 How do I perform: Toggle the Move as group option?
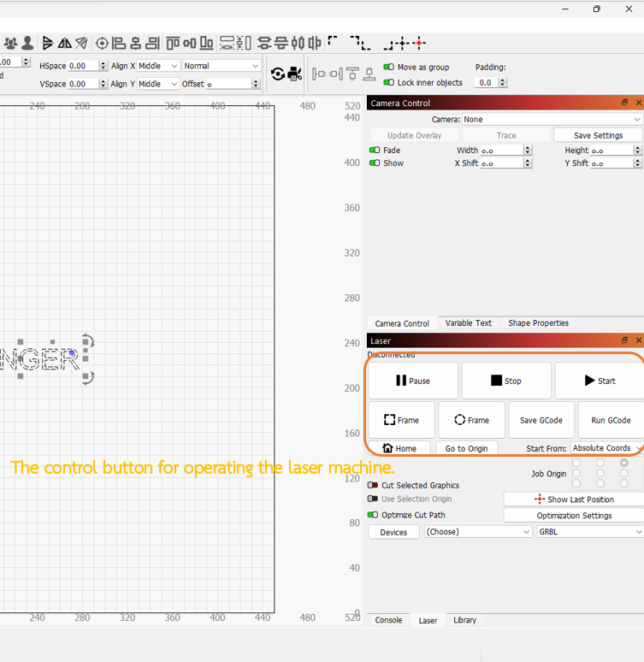coord(389,67)
